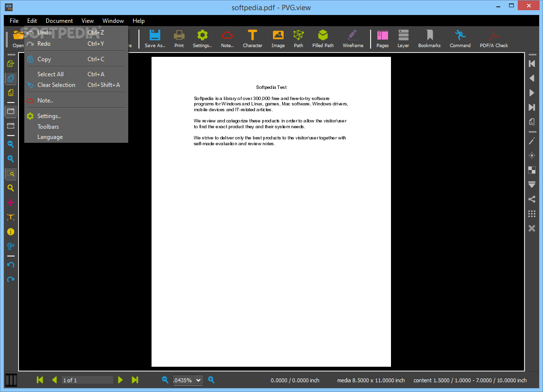Open the Document menu

tap(59, 21)
